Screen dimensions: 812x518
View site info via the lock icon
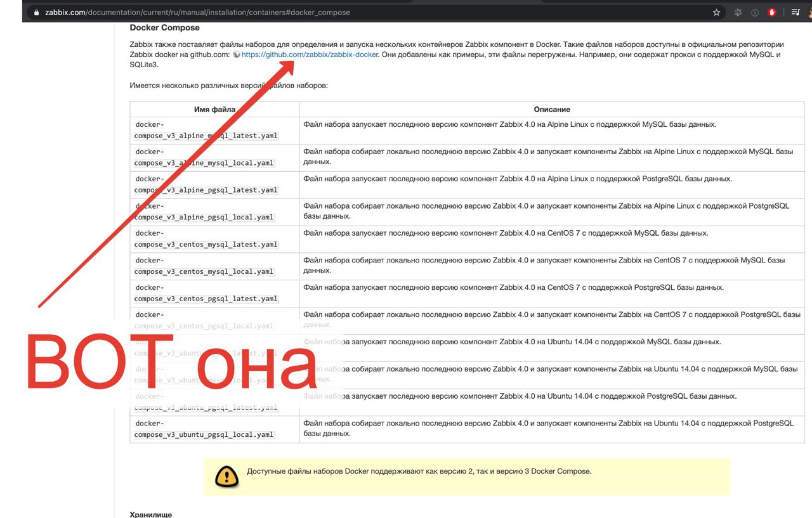point(37,12)
